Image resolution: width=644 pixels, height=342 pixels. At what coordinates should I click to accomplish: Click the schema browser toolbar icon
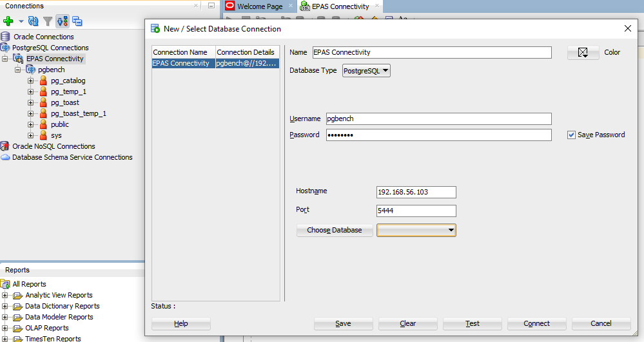63,21
